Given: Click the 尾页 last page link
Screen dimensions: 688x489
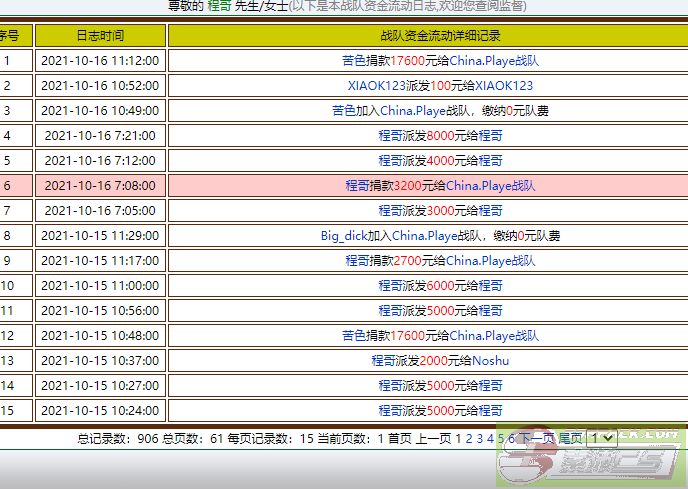Looking at the screenshot, I should coord(570,438).
